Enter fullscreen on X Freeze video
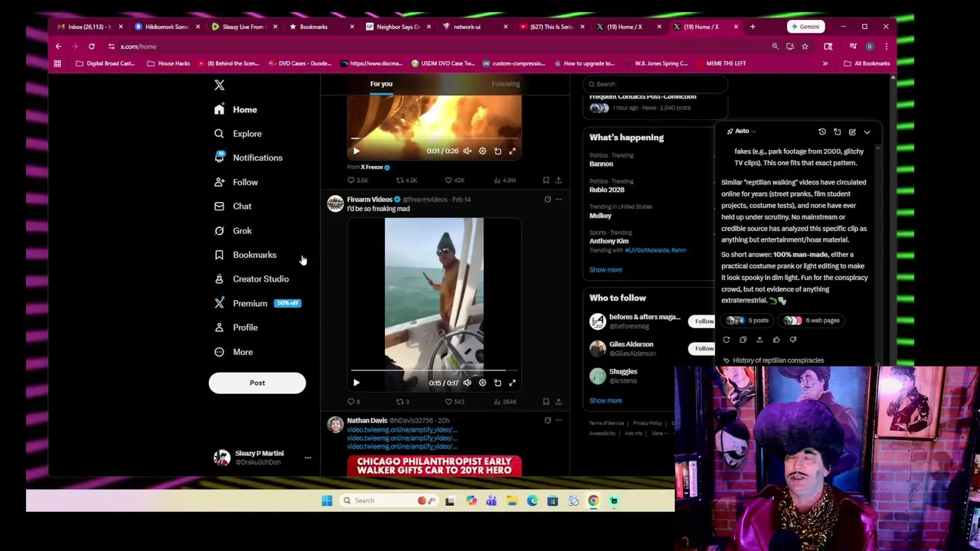980x551 pixels. 512,152
